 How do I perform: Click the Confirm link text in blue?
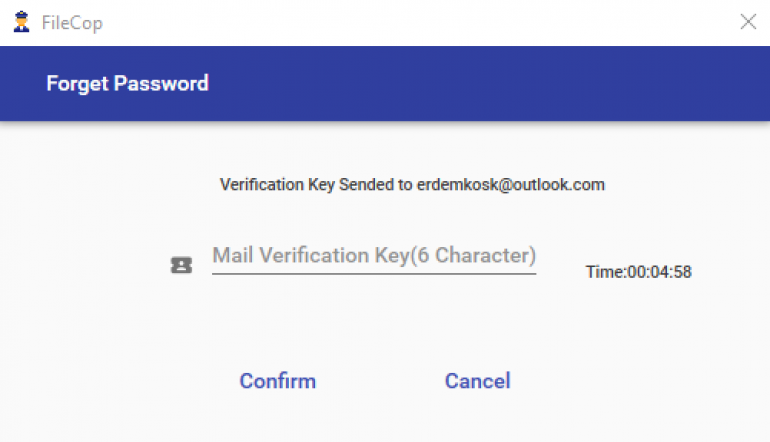[277, 381]
